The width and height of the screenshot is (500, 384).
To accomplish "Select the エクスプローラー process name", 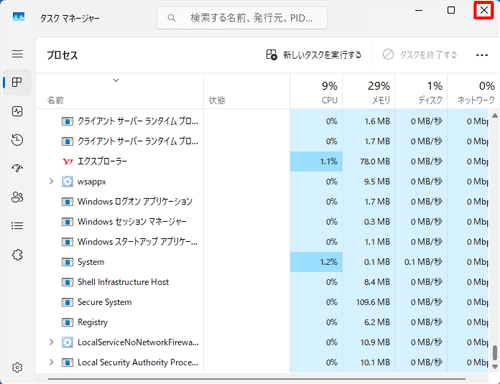I will (102, 162).
